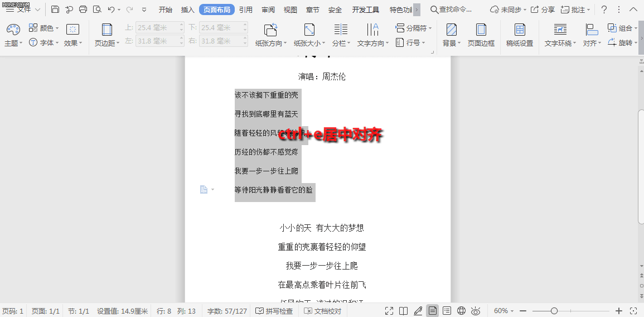Image resolution: width=644 pixels, height=317 pixels.
Task: Click the zoom in plus icon
Action: click(x=619, y=311)
